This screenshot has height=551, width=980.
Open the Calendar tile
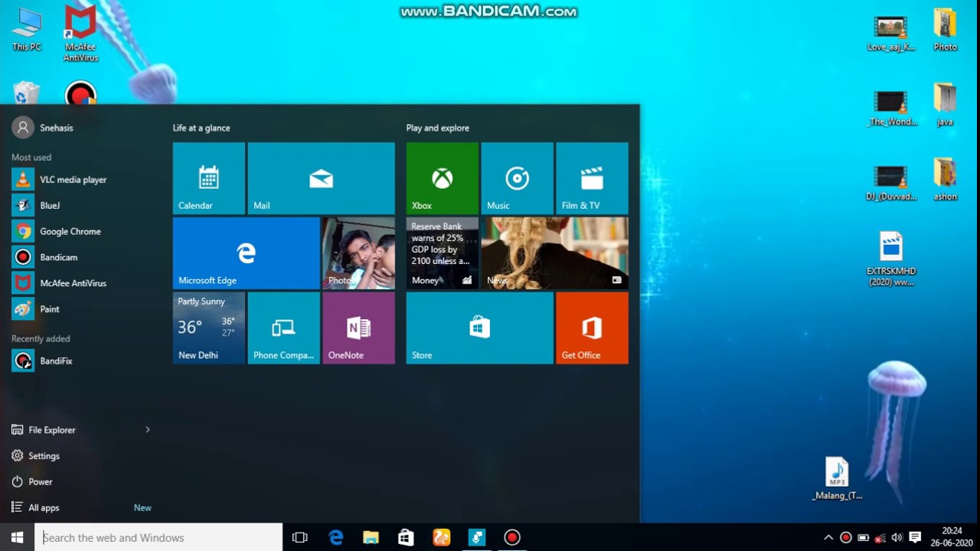coord(209,178)
